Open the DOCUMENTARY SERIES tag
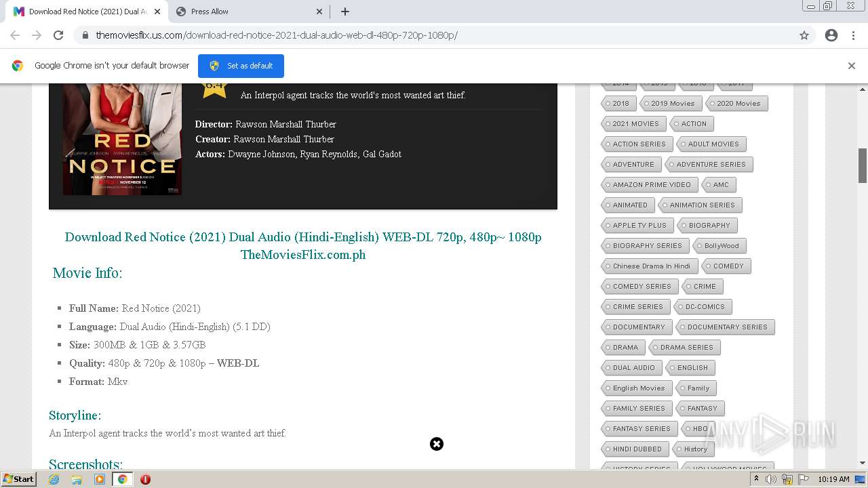 click(x=725, y=327)
